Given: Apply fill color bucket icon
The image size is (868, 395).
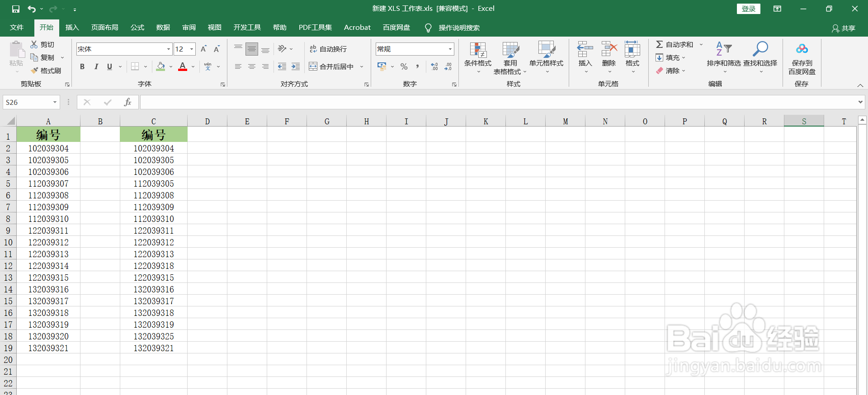Looking at the screenshot, I should point(160,66).
